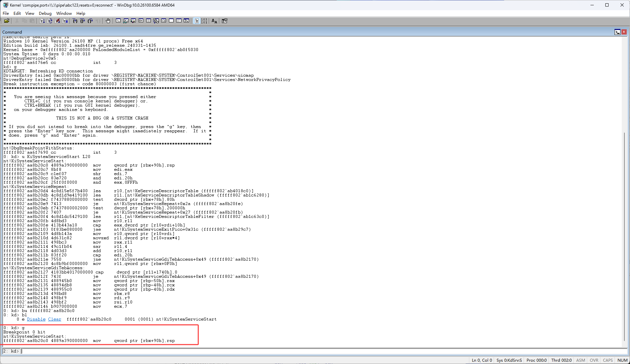
Task: Click the Go (run) toolbar icon
Action: 42,21
